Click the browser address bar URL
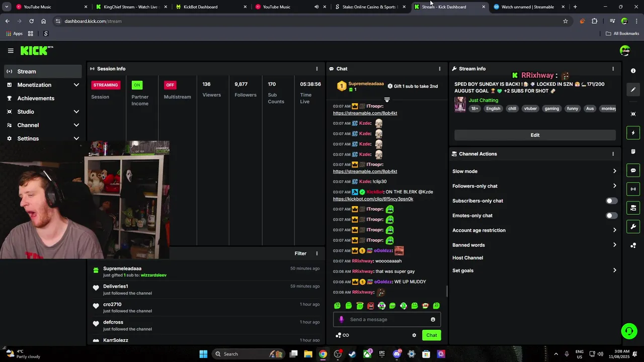 pyautogui.click(x=93, y=21)
